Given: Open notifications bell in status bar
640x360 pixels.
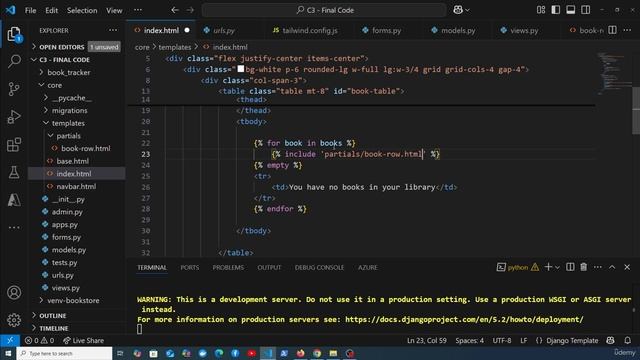Looking at the screenshot, I should [628, 340].
